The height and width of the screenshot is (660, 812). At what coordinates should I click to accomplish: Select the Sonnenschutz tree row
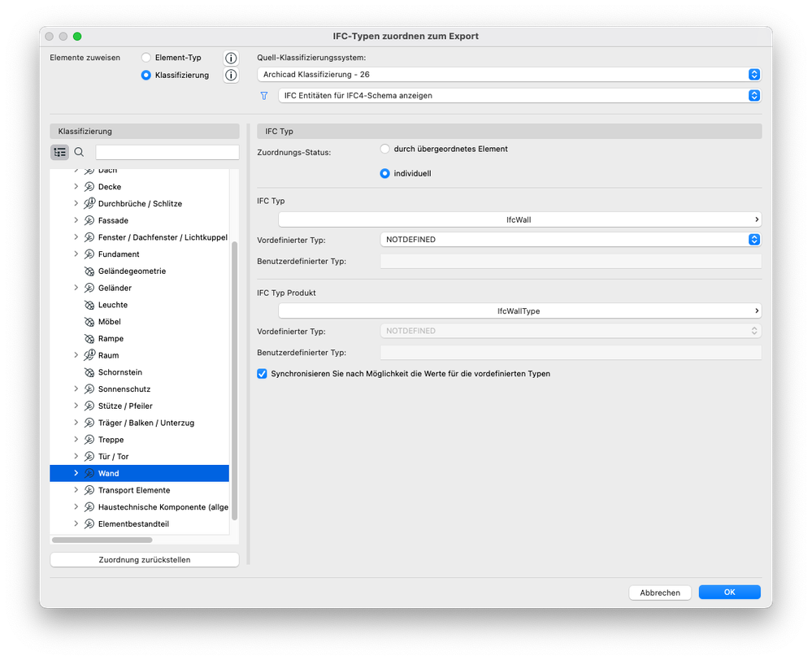tap(139, 389)
